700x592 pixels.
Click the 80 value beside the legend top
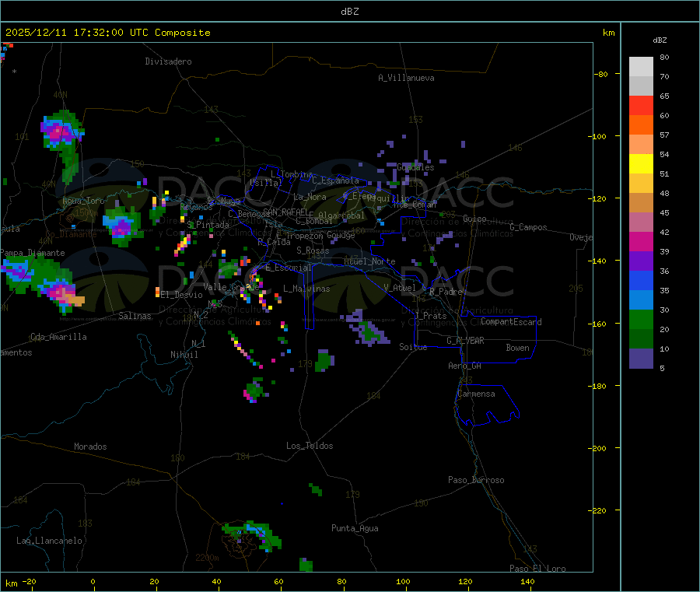[x=664, y=57]
